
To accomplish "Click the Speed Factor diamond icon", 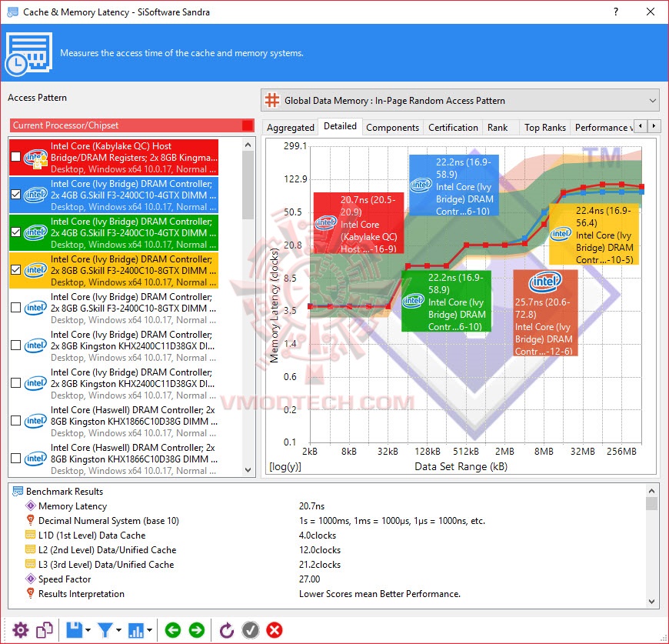I will tap(30, 579).
